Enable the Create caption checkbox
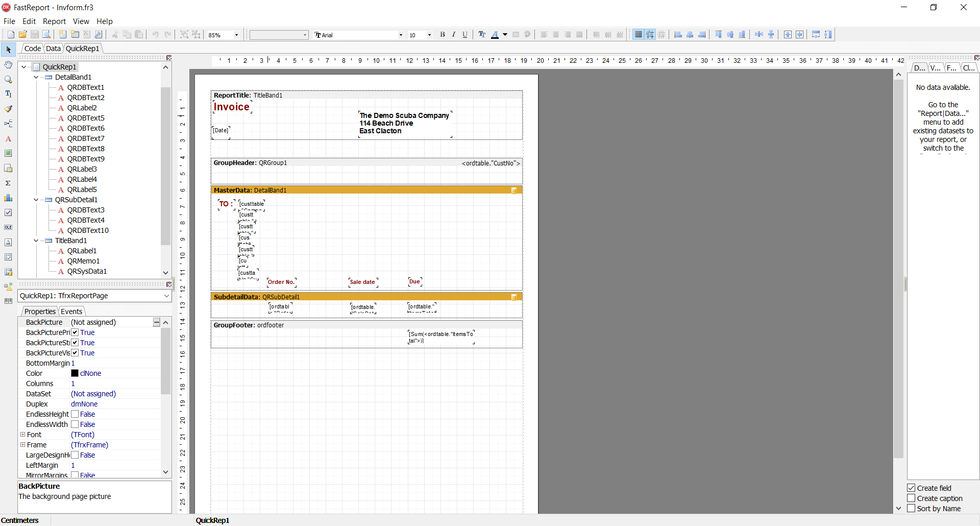Image resolution: width=980 pixels, height=526 pixels. [x=911, y=498]
